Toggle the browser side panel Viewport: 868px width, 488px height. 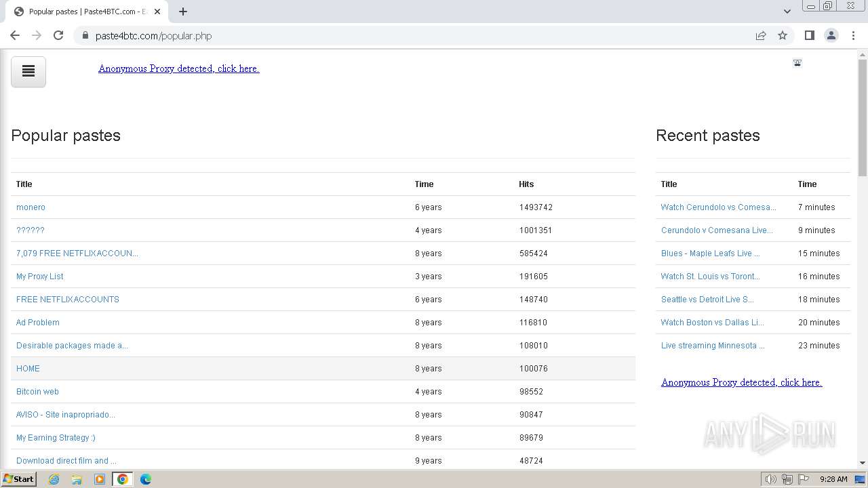809,35
